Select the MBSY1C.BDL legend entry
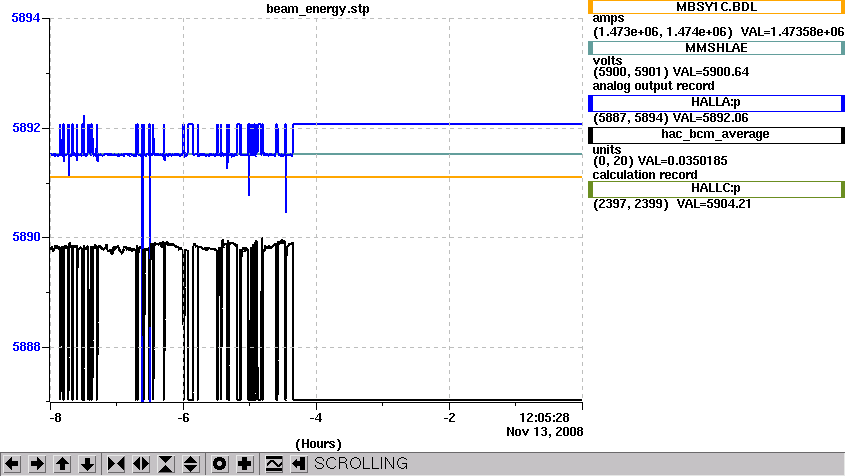Viewport: 845px width, 476px height. tap(716, 7)
